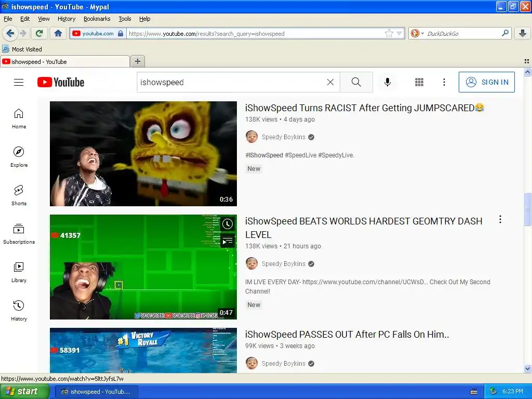Image resolution: width=532 pixels, height=399 pixels.
Task: Open the Windows Start button
Action: 25,392
